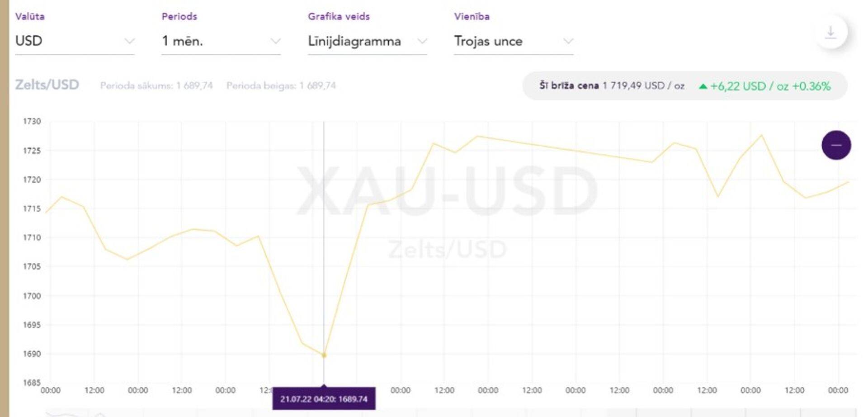Click the highlighted yellow data point on chart

click(324, 355)
